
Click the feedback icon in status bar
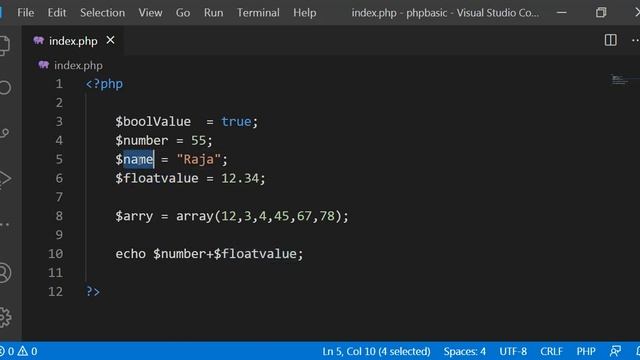616,351
